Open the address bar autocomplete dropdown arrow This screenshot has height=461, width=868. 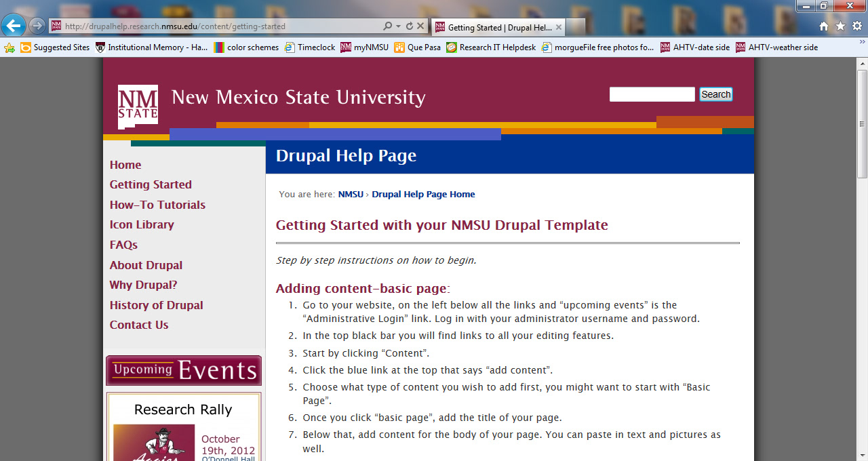pyautogui.click(x=398, y=26)
